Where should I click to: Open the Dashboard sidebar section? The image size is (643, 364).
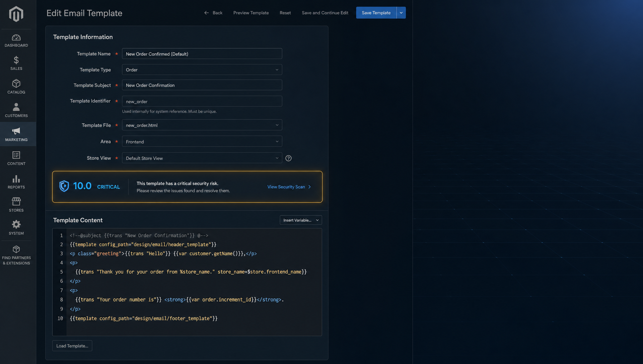tap(16, 41)
